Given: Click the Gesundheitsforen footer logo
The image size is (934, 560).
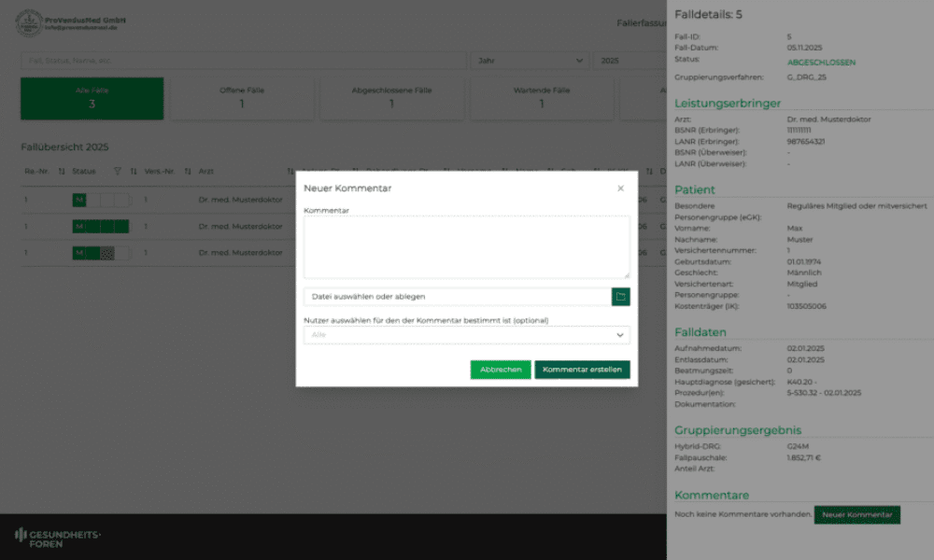Looking at the screenshot, I should click(x=57, y=536).
